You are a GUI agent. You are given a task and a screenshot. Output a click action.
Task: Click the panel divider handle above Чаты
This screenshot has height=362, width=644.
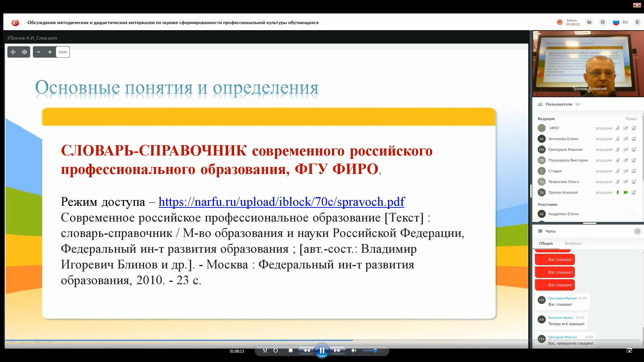pos(589,223)
